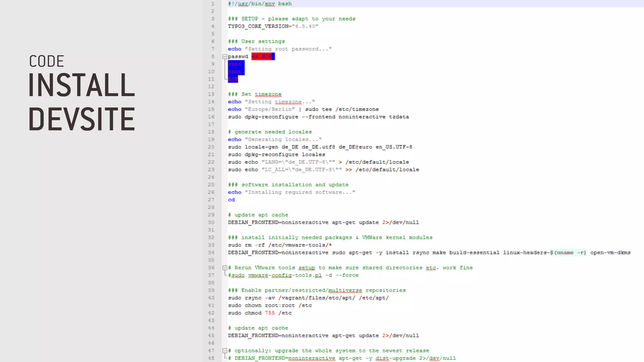644x362 pixels.
Task: Collapse the comment fold marker on line 36
Action: point(225,268)
